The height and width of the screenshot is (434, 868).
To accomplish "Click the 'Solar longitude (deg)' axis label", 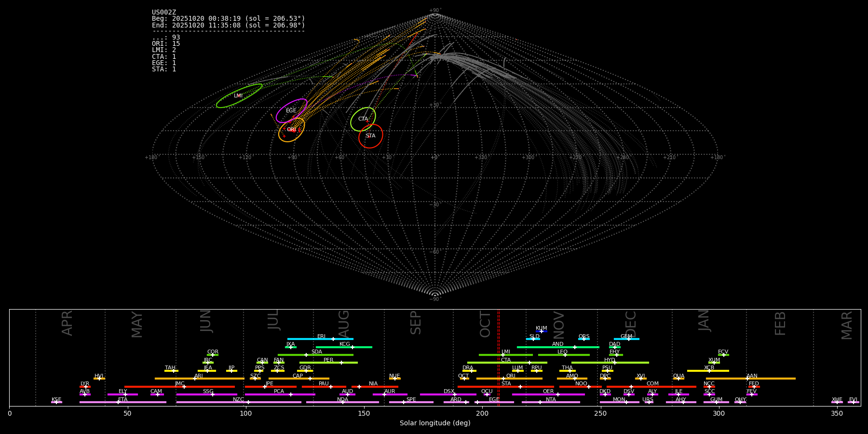I will (x=435, y=423).
